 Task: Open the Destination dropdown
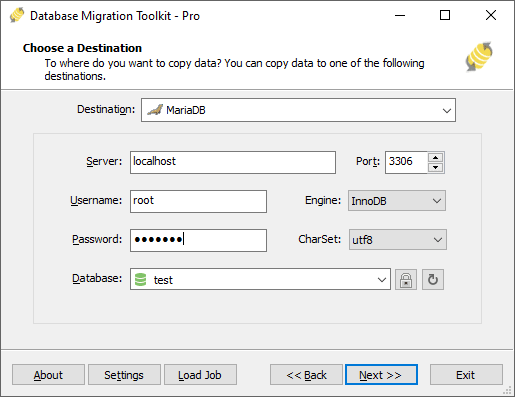[x=447, y=110]
